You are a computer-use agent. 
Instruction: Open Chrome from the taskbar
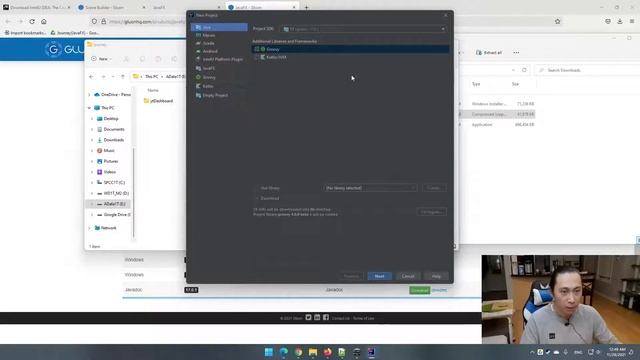tap(298, 352)
